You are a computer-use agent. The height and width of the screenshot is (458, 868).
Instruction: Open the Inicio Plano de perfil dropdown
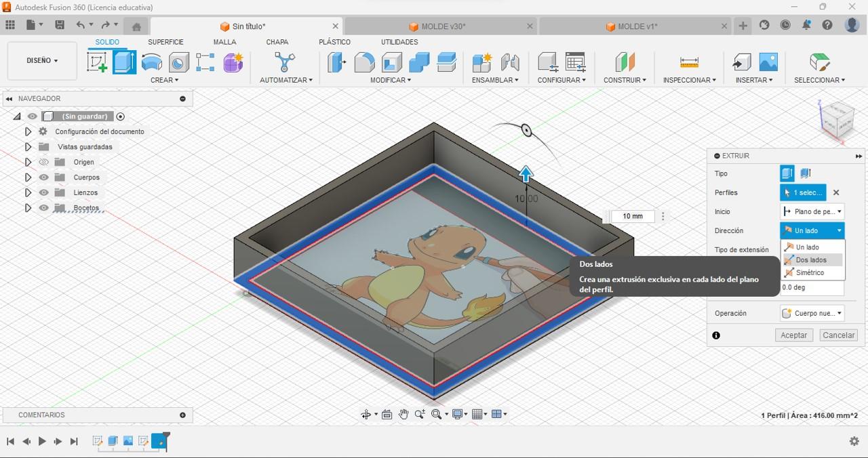click(812, 211)
